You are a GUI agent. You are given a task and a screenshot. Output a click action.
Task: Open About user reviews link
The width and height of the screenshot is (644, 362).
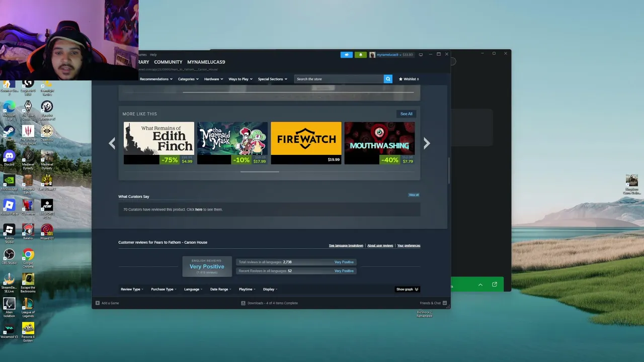point(380,245)
